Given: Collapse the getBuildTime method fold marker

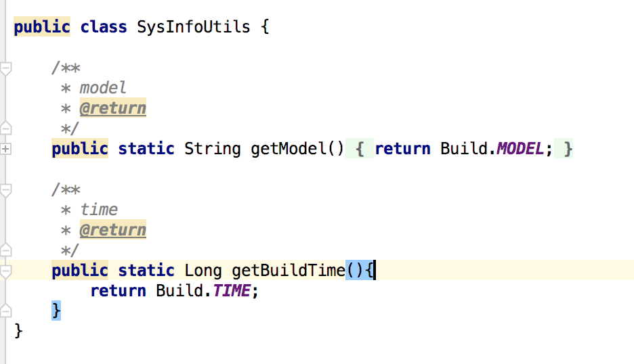Looking at the screenshot, I should (5, 271).
